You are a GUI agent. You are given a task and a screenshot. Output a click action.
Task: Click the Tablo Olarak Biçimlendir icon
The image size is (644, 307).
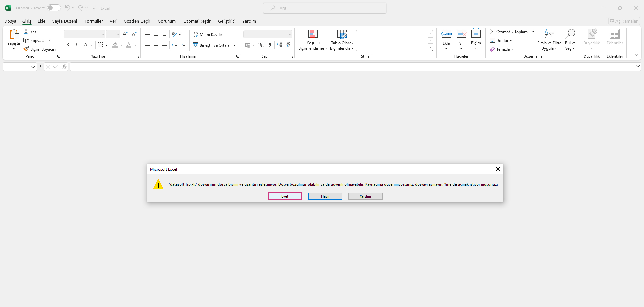click(x=342, y=34)
